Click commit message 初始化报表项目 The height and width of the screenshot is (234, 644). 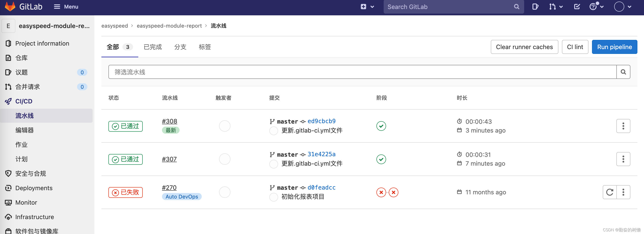303,197
